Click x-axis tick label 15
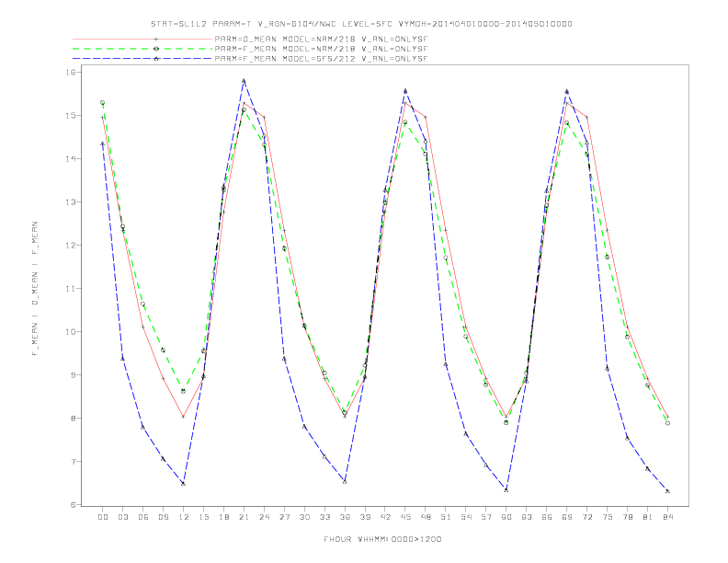The height and width of the screenshot is (563, 728). click(204, 517)
